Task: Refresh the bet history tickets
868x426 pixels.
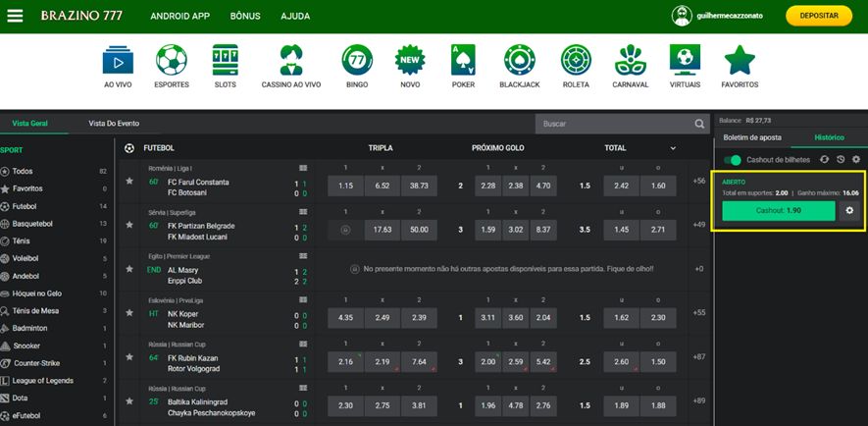Action: pos(824,160)
